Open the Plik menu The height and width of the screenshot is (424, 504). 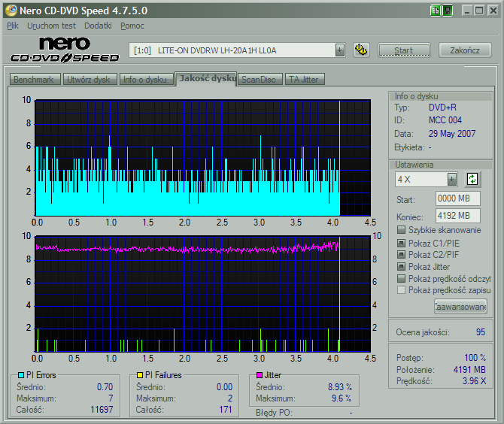pos(13,26)
